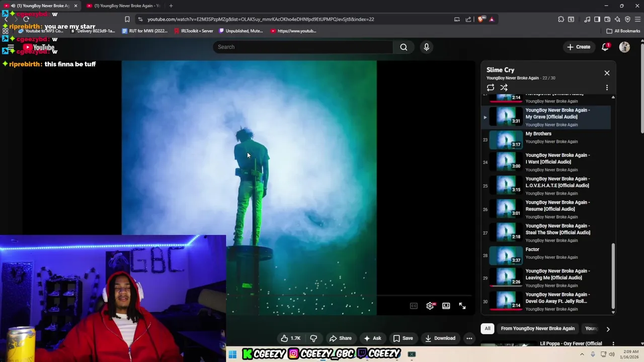Click the YouTube search magnifier button
This screenshot has height=362, width=644.
click(404, 47)
